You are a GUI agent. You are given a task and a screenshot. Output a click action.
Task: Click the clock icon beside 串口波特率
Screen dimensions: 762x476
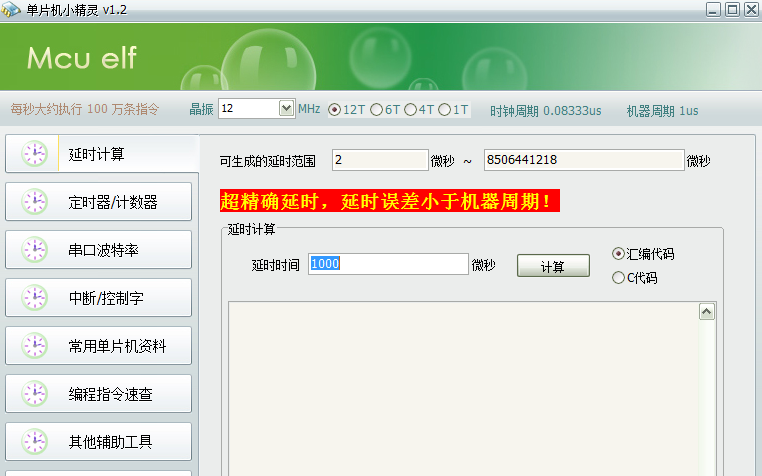point(35,249)
